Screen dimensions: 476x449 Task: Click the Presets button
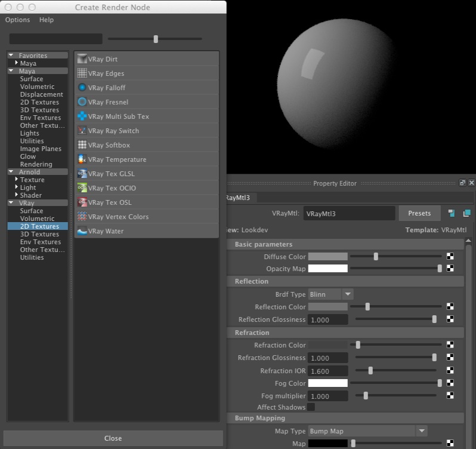coord(419,213)
